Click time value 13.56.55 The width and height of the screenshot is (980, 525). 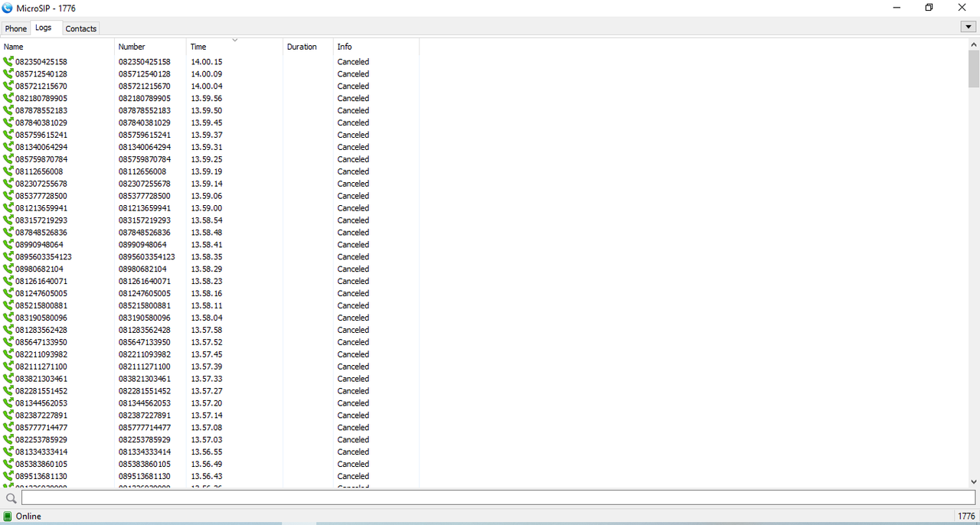click(207, 452)
